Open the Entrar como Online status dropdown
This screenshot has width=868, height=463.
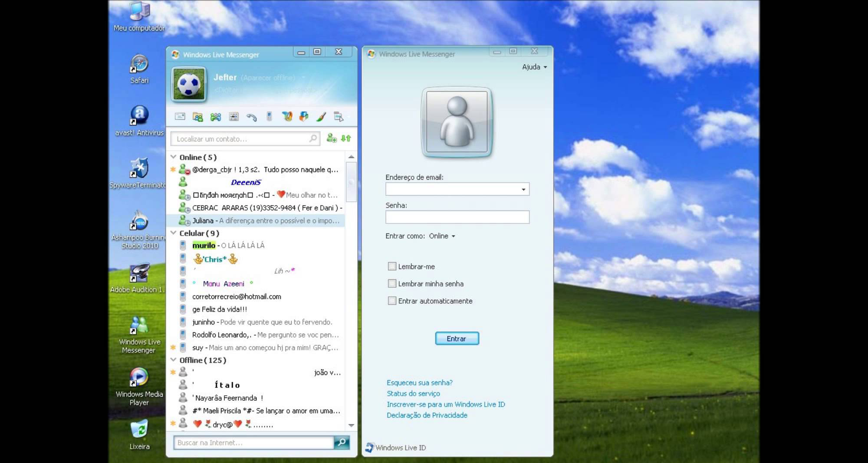click(x=442, y=236)
